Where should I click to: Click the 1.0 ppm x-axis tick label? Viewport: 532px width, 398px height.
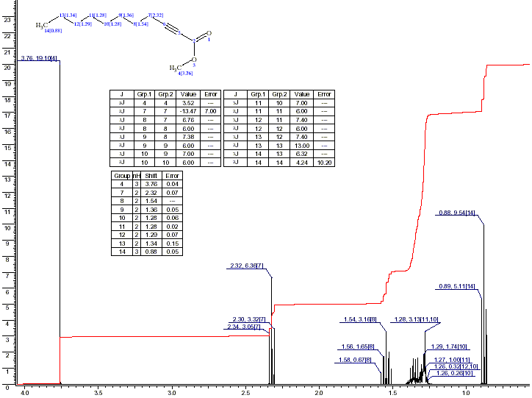466,393
